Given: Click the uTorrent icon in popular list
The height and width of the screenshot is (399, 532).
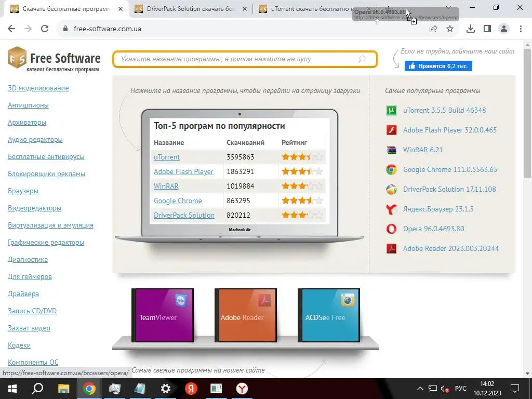Looking at the screenshot, I should pos(391,110).
